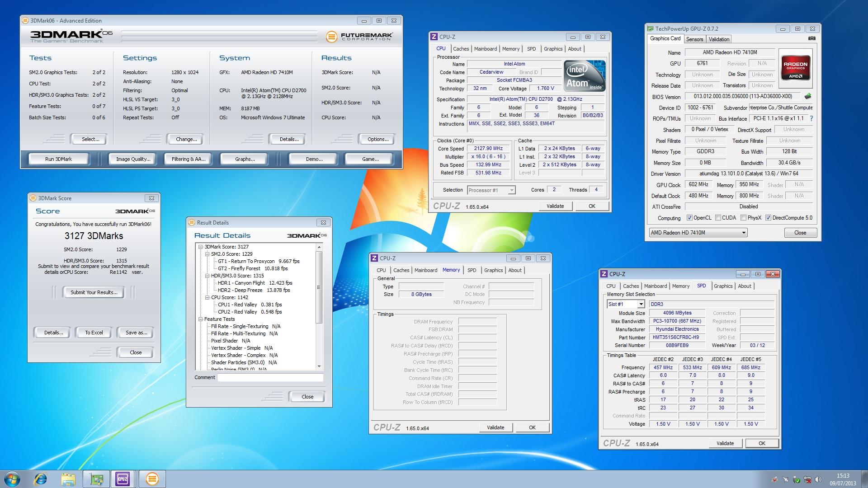Select 'CPU1 - Red Valley 0.381 fps' row
The image size is (868, 488).
[250, 305]
